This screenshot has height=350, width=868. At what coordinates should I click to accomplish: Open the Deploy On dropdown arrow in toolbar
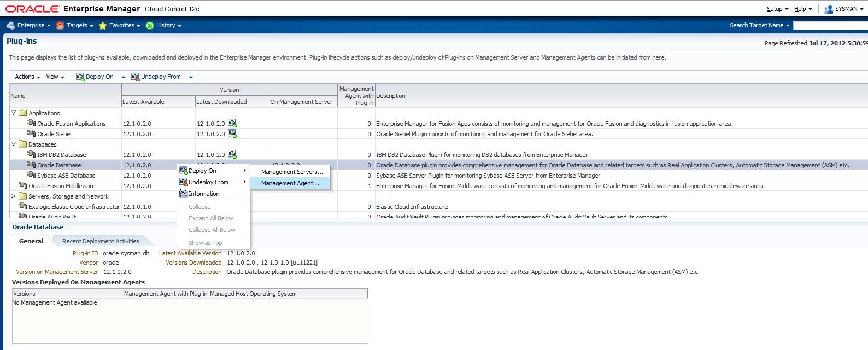pos(124,77)
